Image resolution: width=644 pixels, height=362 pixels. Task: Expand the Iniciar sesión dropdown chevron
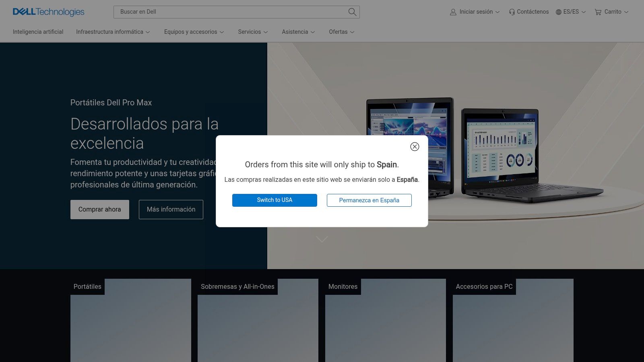(x=497, y=12)
